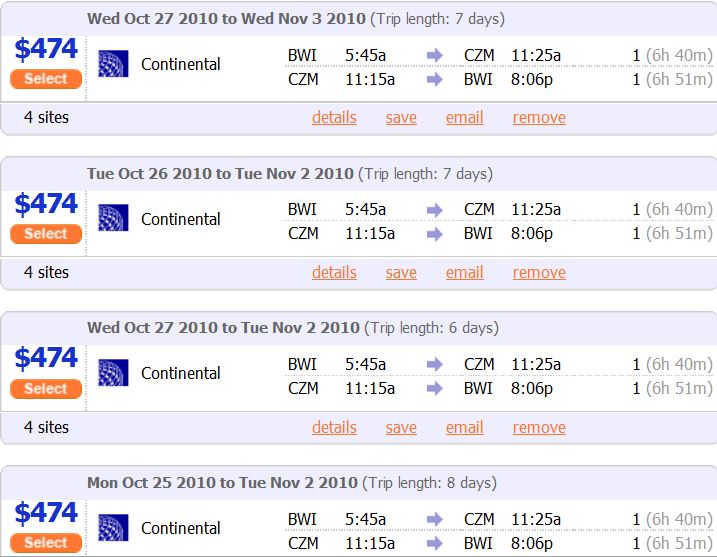
Task: Click the CZM to BWI arrow in Oct 26 result
Action: [x=434, y=234]
